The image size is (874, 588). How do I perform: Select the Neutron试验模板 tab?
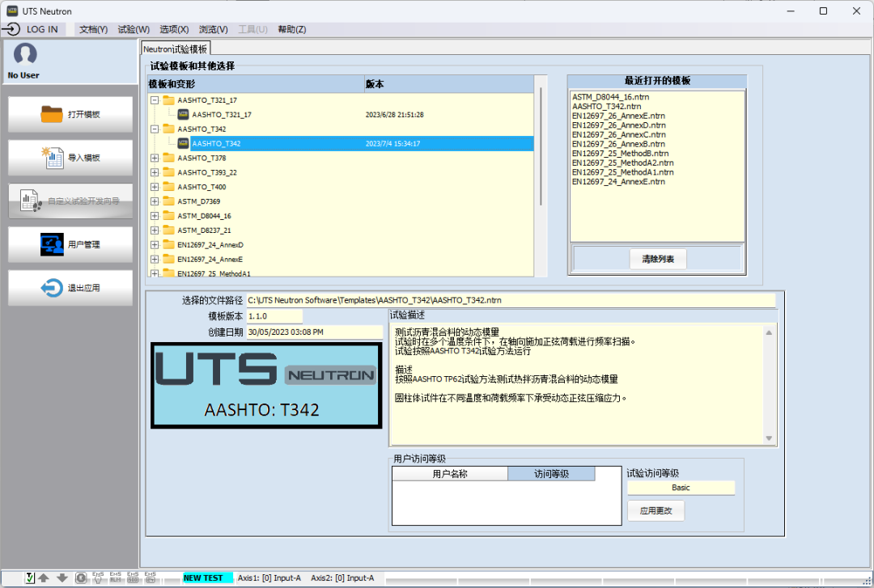point(175,49)
